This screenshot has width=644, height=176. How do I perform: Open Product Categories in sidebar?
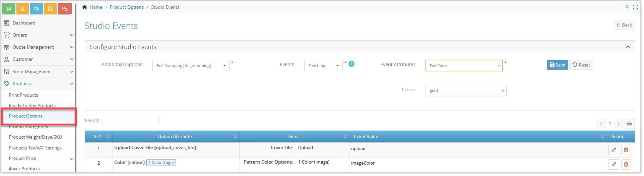pos(28,127)
